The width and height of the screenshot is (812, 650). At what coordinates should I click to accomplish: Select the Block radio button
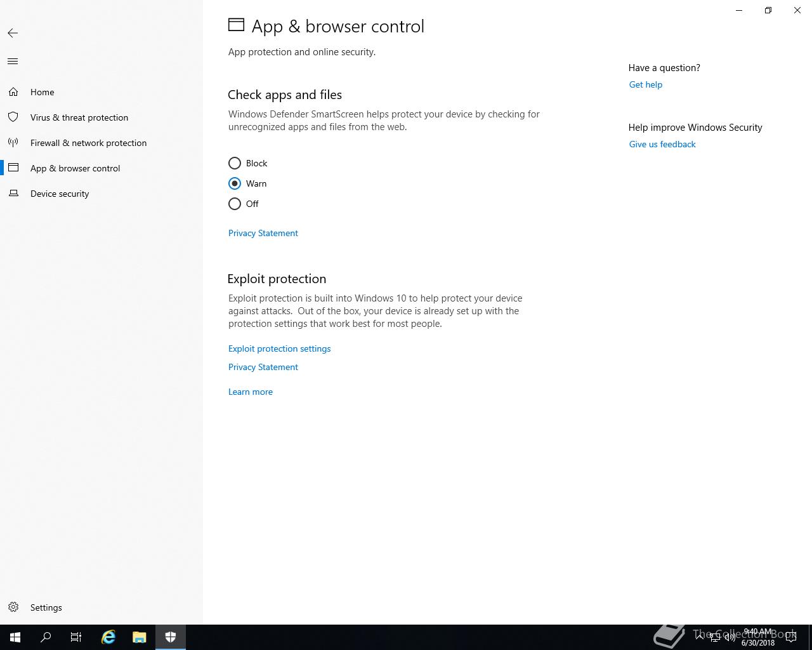point(235,163)
